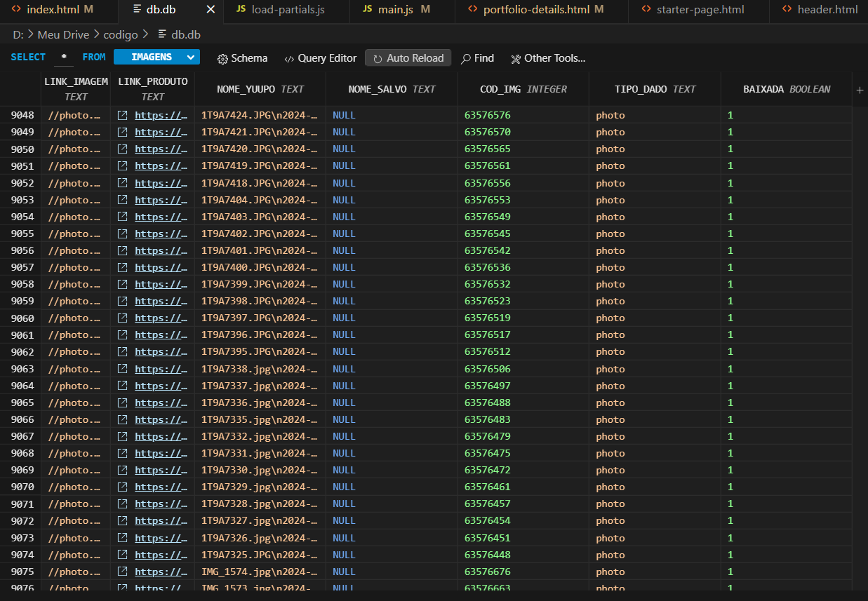This screenshot has width=868, height=601.
Task: Click NULL cell in row 9055
Action: [392, 234]
